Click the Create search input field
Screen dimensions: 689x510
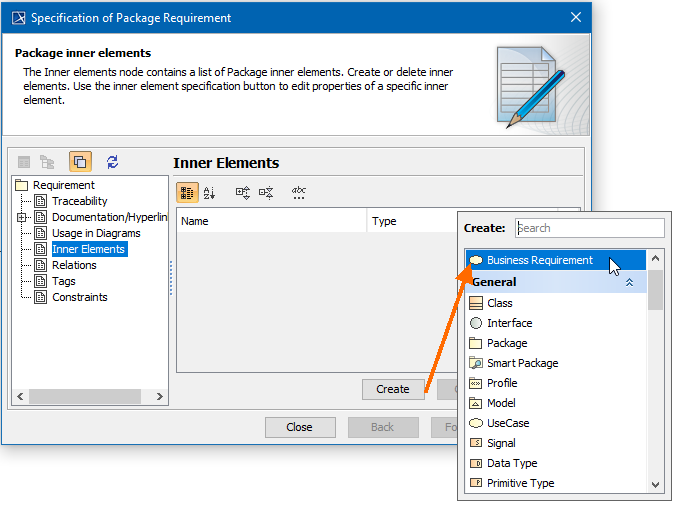(x=589, y=228)
